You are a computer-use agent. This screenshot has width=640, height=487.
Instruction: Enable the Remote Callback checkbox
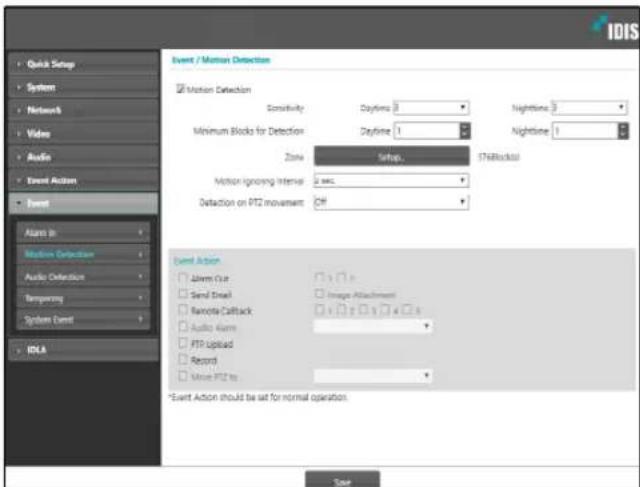[182, 310]
